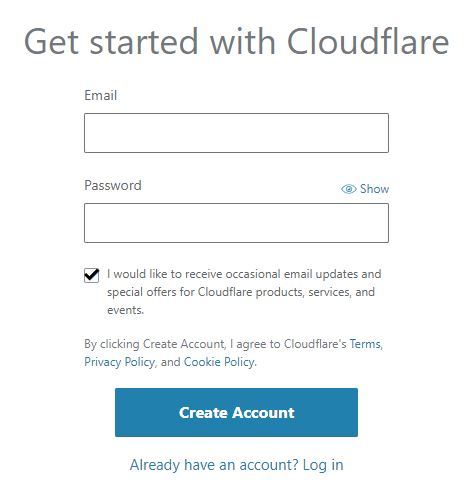This screenshot has height=499, width=468.
Task: Click the Email field label
Action: point(100,95)
